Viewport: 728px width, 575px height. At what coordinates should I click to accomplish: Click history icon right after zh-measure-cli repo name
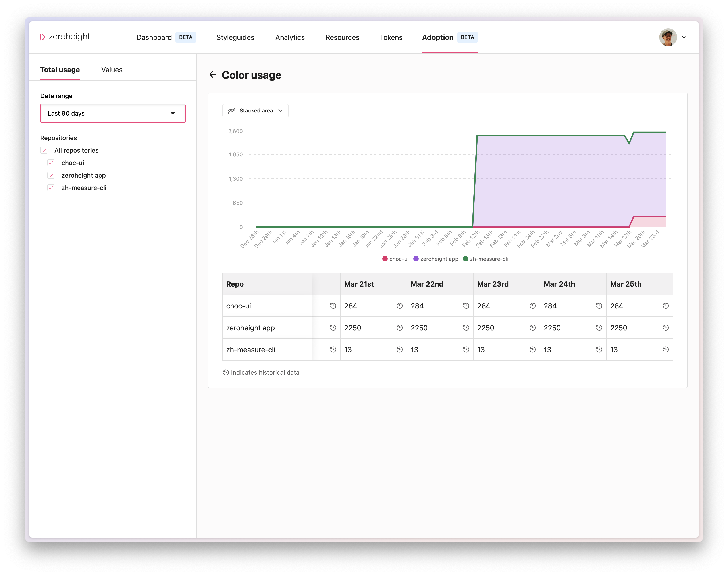[x=333, y=350]
